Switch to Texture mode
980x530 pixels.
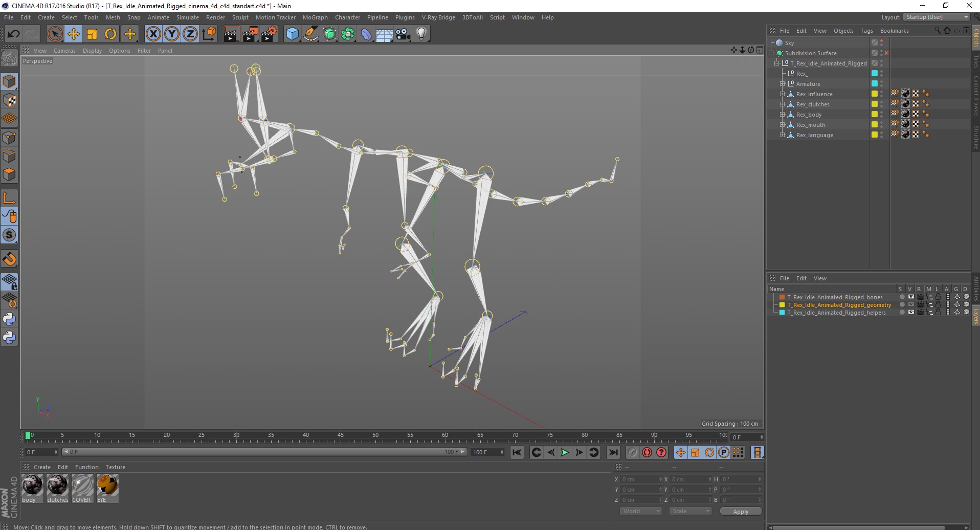[x=9, y=100]
